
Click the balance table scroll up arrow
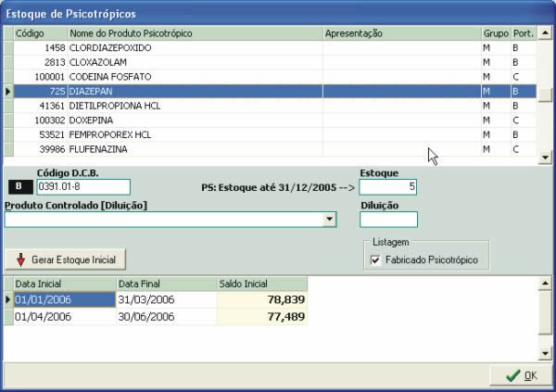coord(545,284)
